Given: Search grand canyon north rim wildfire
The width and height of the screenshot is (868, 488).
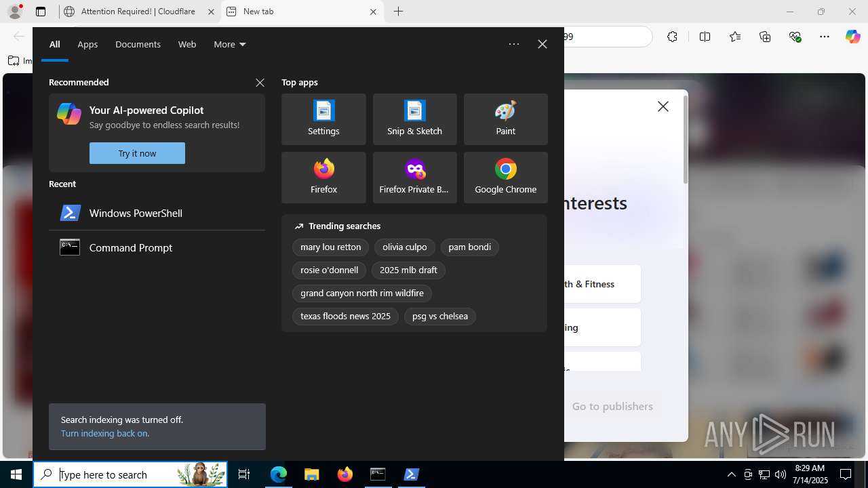Looking at the screenshot, I should pos(362,293).
